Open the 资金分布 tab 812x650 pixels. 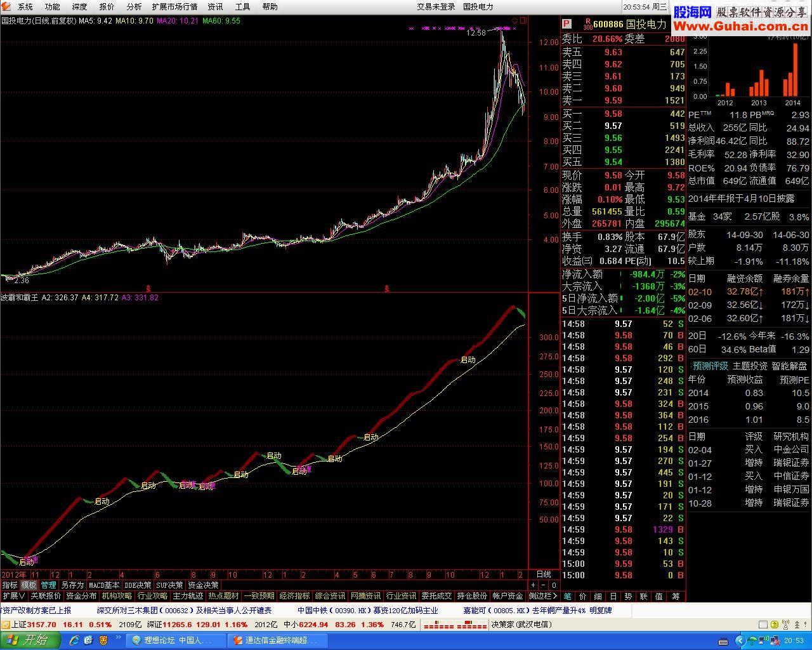pos(81,596)
